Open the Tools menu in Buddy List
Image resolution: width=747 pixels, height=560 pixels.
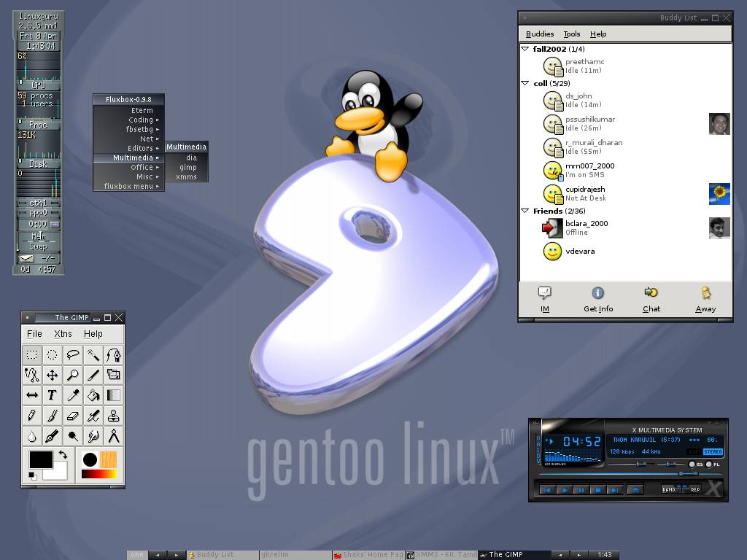(x=572, y=34)
